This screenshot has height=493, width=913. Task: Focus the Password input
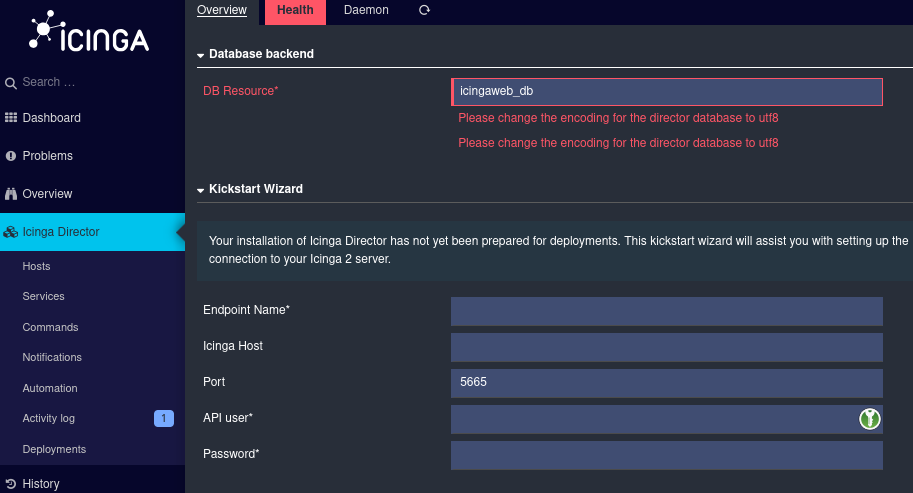(x=667, y=455)
